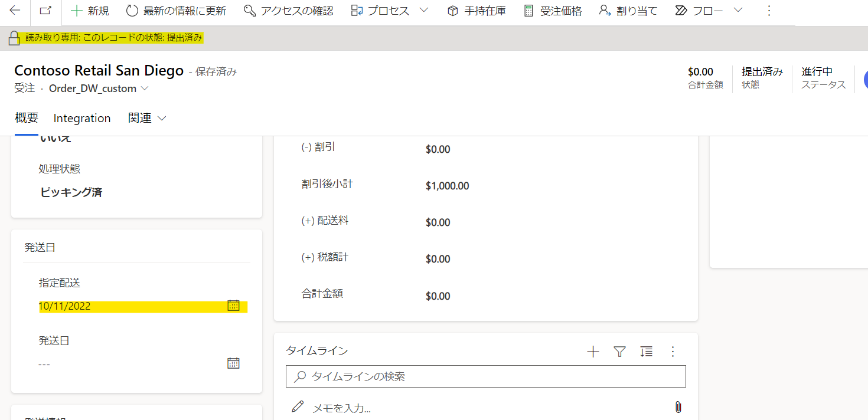Click the refresh icon for 最新の情報に更新
The height and width of the screenshot is (420, 868).
pyautogui.click(x=132, y=11)
